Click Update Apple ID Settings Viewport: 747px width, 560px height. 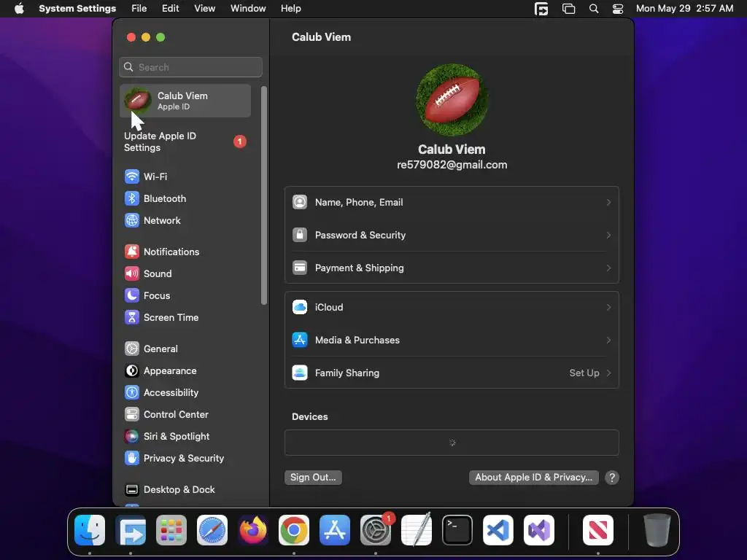pos(186,142)
